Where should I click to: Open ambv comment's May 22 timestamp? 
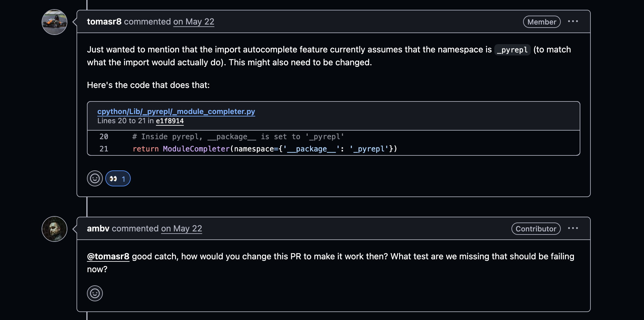pos(182,229)
